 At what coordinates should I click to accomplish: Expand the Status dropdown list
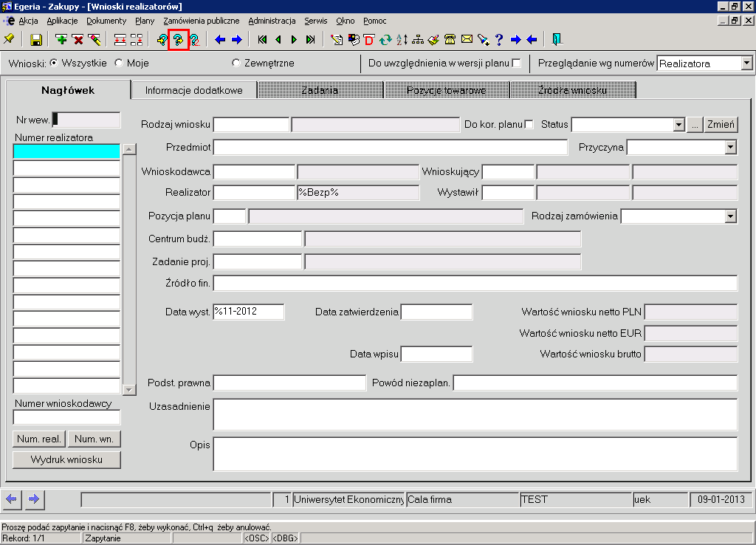point(679,124)
